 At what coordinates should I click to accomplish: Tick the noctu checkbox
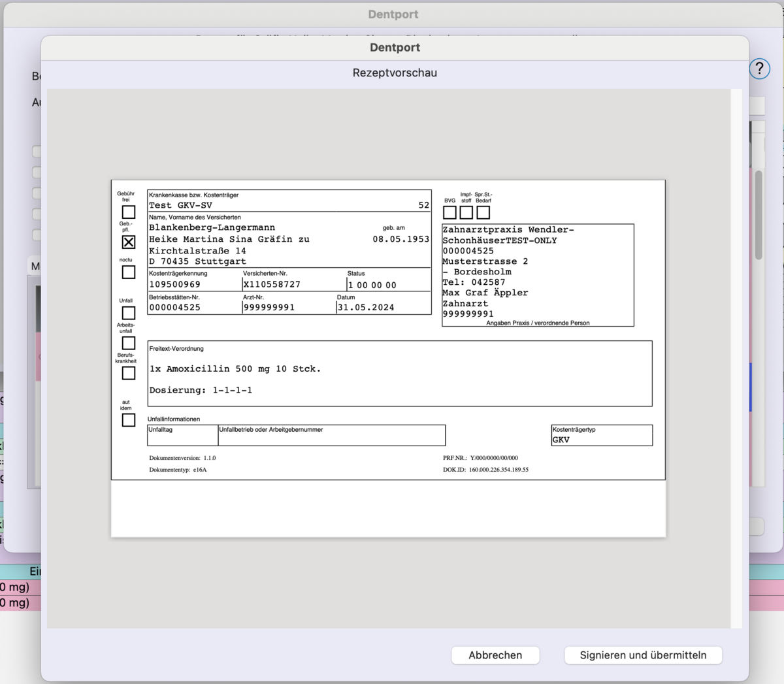click(x=129, y=272)
